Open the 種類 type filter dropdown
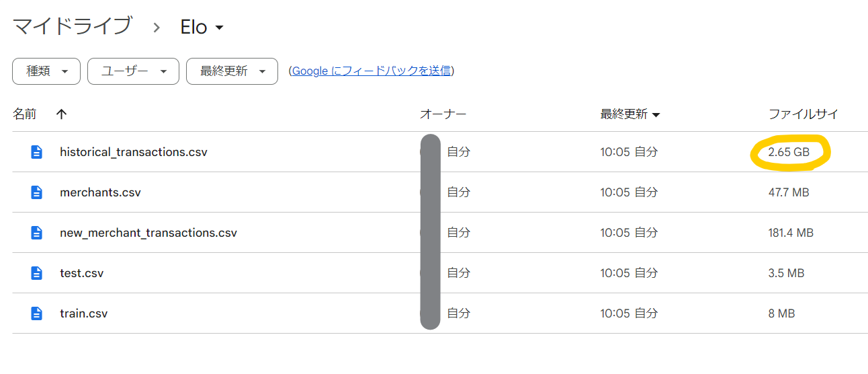This screenshot has width=868, height=374. tap(46, 71)
